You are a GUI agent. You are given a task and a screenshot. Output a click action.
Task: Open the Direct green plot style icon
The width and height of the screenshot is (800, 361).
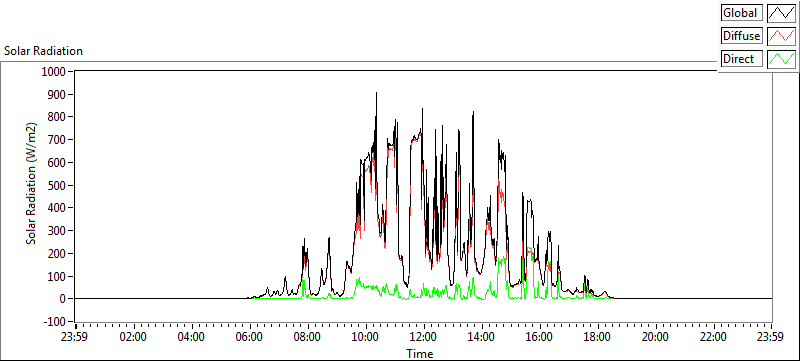(782, 59)
